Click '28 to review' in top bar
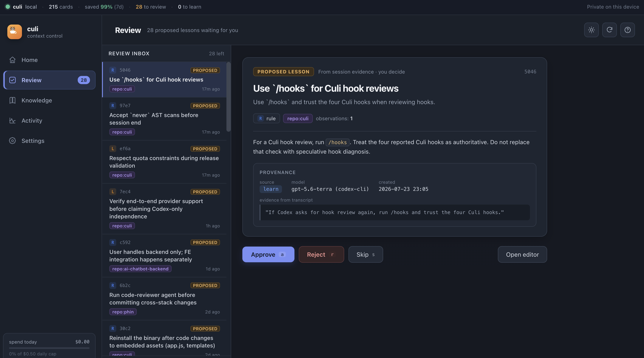The height and width of the screenshot is (358, 644). (x=151, y=7)
